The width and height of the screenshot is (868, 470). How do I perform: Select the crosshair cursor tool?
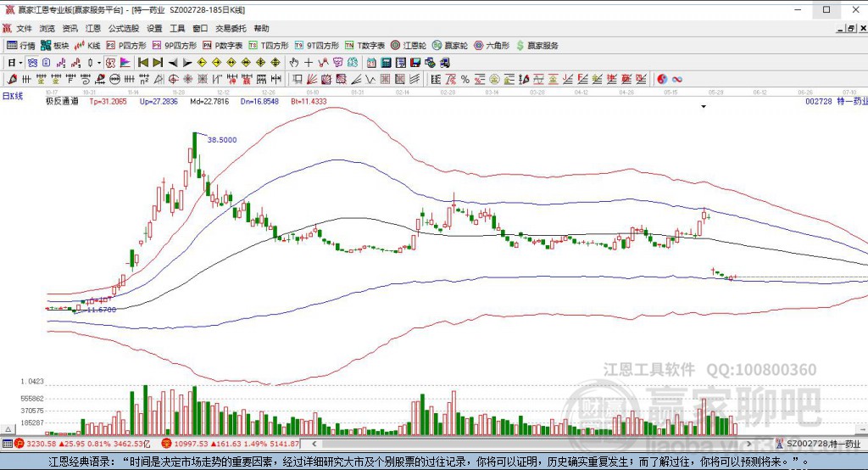click(309, 63)
